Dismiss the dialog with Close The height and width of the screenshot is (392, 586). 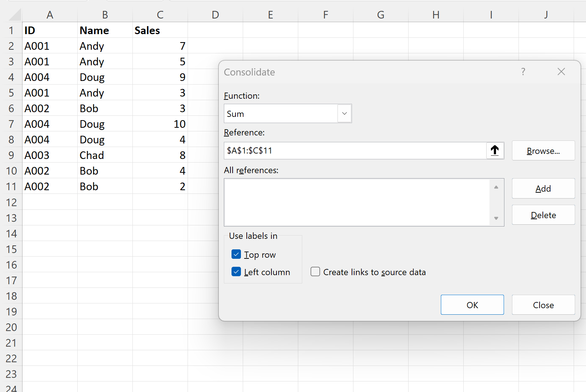coord(543,305)
